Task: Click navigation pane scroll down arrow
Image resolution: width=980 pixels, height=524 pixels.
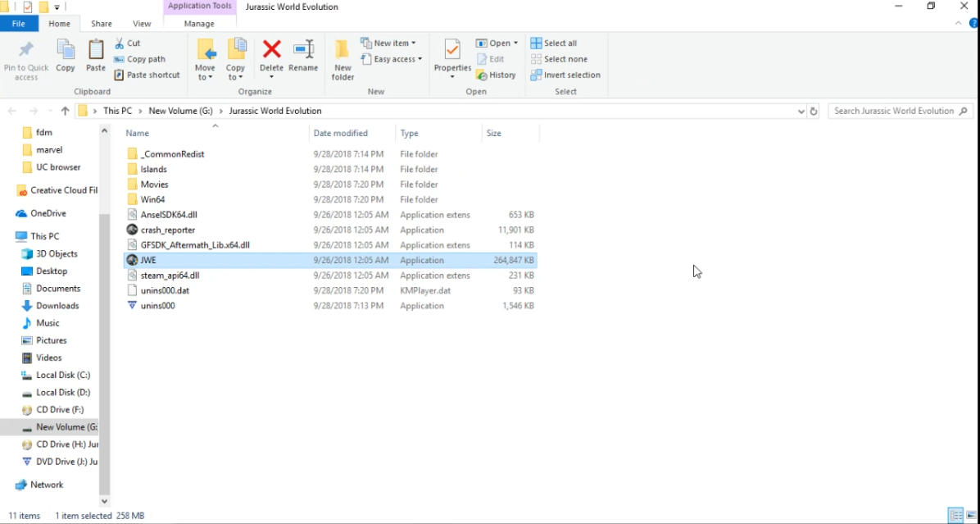Action: tap(104, 501)
